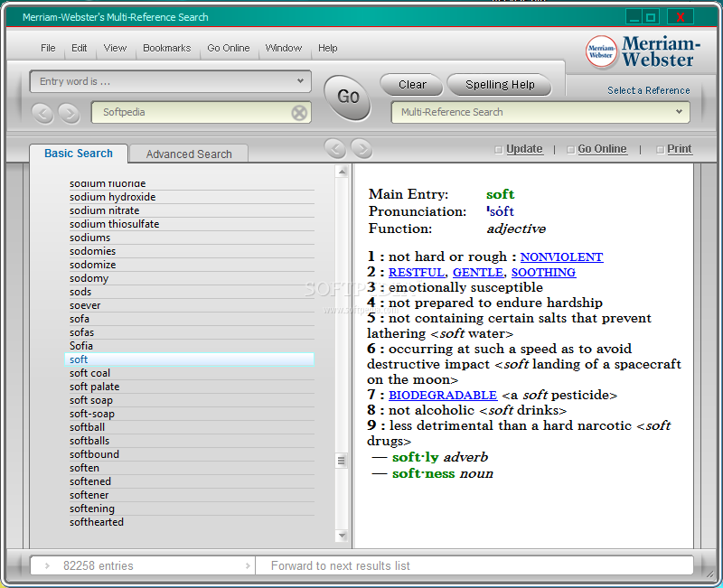Image resolution: width=723 pixels, height=588 pixels.
Task: Open the View menu
Action: [x=115, y=48]
